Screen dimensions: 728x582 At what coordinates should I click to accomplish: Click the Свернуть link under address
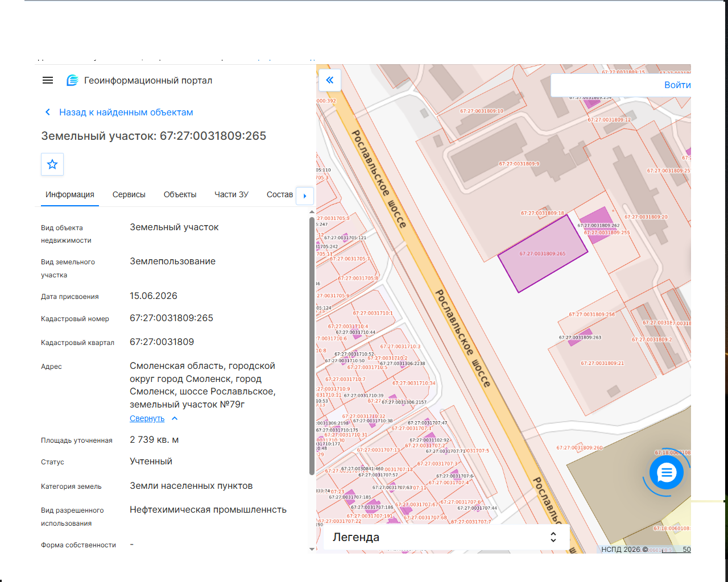[x=147, y=418]
